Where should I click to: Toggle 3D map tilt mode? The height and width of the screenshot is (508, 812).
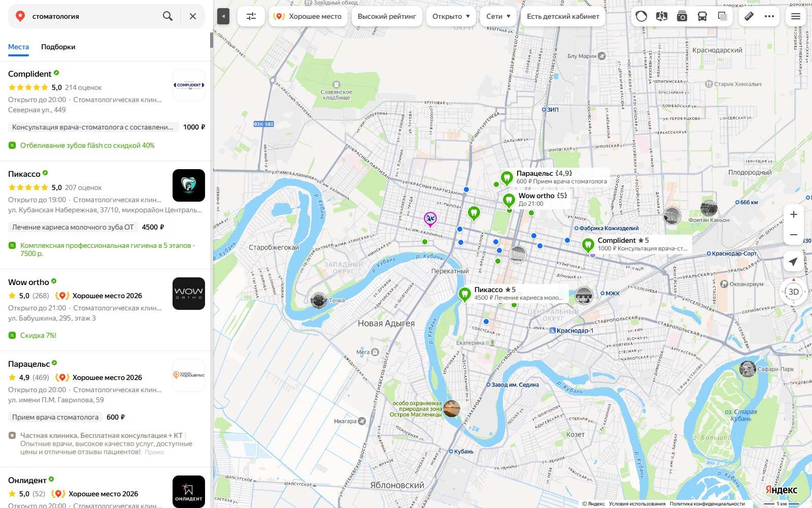point(794,292)
